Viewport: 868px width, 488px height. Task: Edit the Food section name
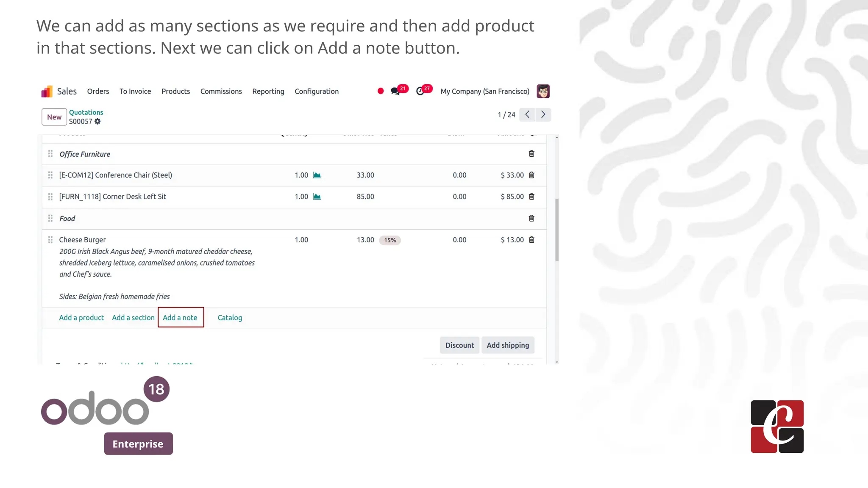click(67, 219)
